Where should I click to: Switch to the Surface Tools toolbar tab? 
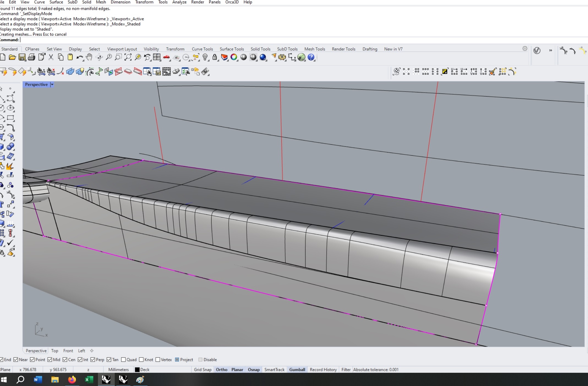(x=232, y=49)
